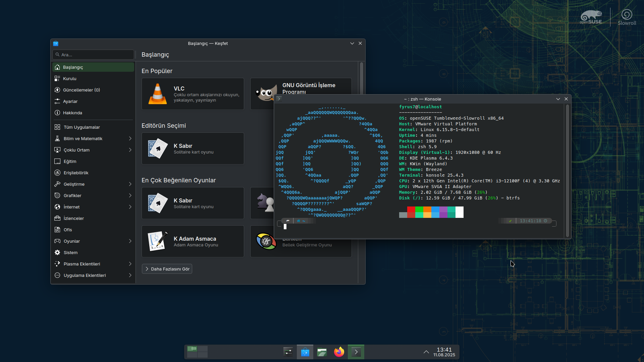Open the Bellek Geliştirme Oyunu card
The image size is (644, 362).
click(x=301, y=248)
